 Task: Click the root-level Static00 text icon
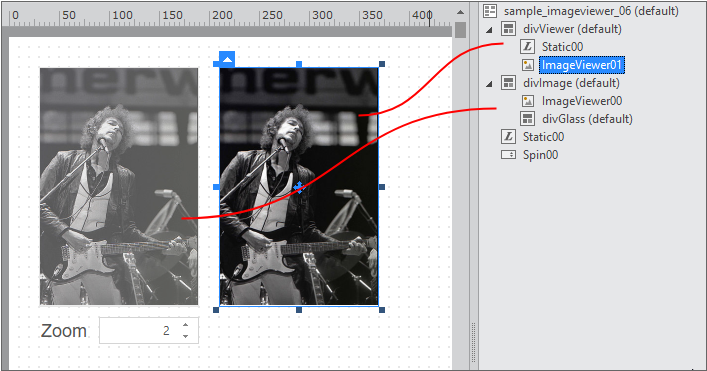[x=509, y=137]
